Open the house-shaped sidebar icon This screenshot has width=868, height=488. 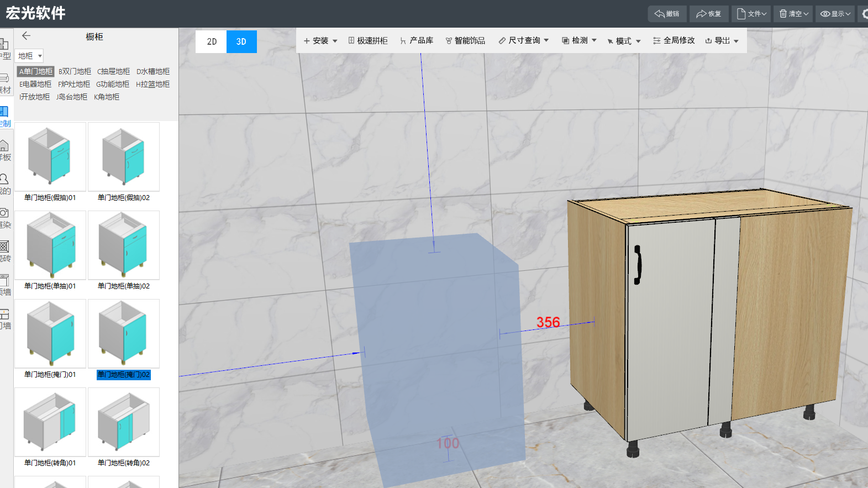click(4, 150)
